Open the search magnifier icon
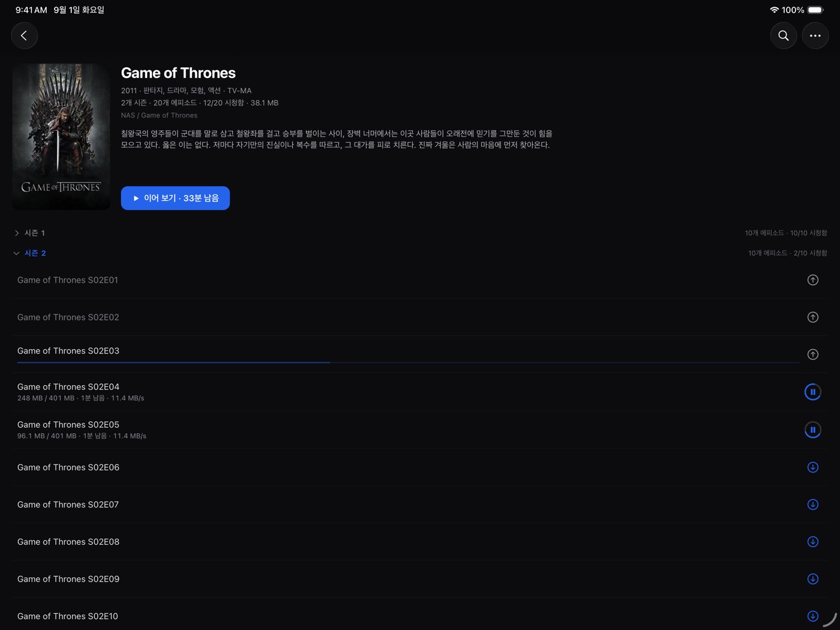Screen dimensions: 840x630 784,36
